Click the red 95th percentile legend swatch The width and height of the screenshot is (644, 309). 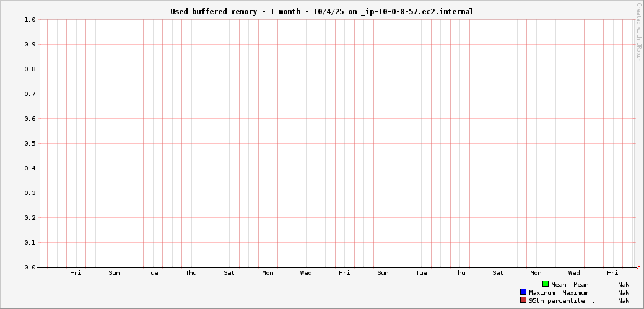coord(523,300)
